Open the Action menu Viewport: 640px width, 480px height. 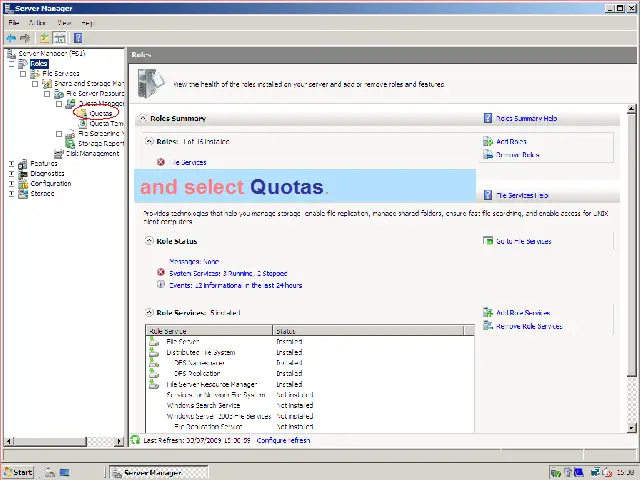[37, 23]
